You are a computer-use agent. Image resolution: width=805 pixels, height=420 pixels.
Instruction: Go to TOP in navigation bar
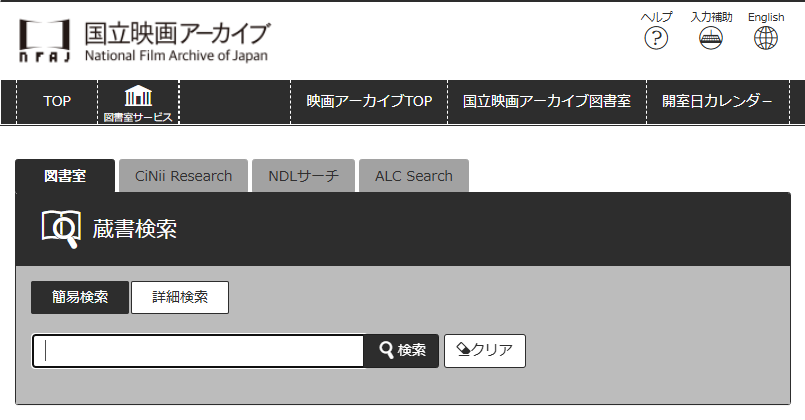pos(57,101)
